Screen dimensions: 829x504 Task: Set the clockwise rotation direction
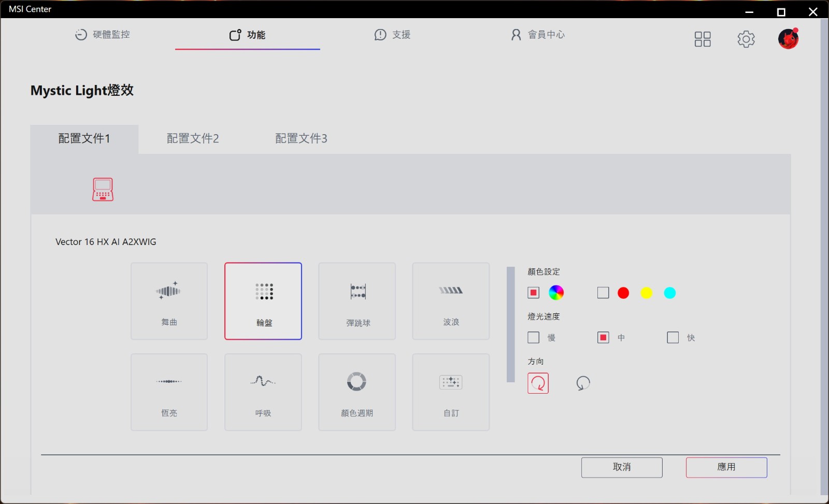538,383
